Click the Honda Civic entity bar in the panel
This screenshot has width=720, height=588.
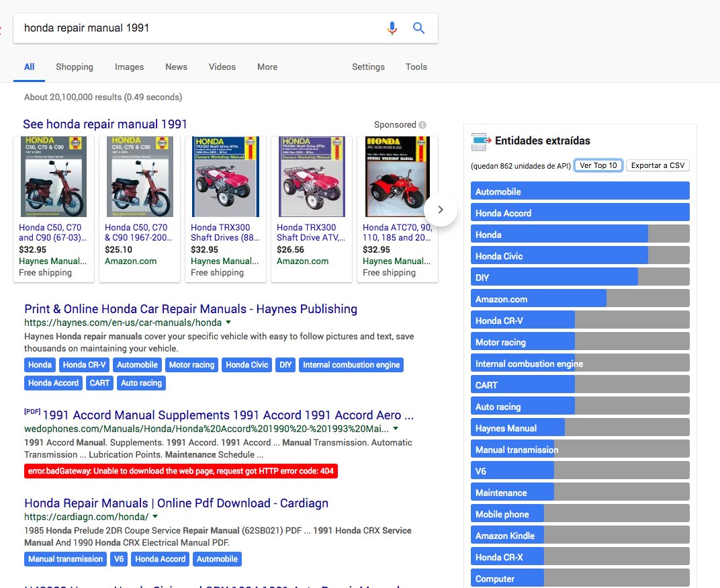tap(580, 256)
